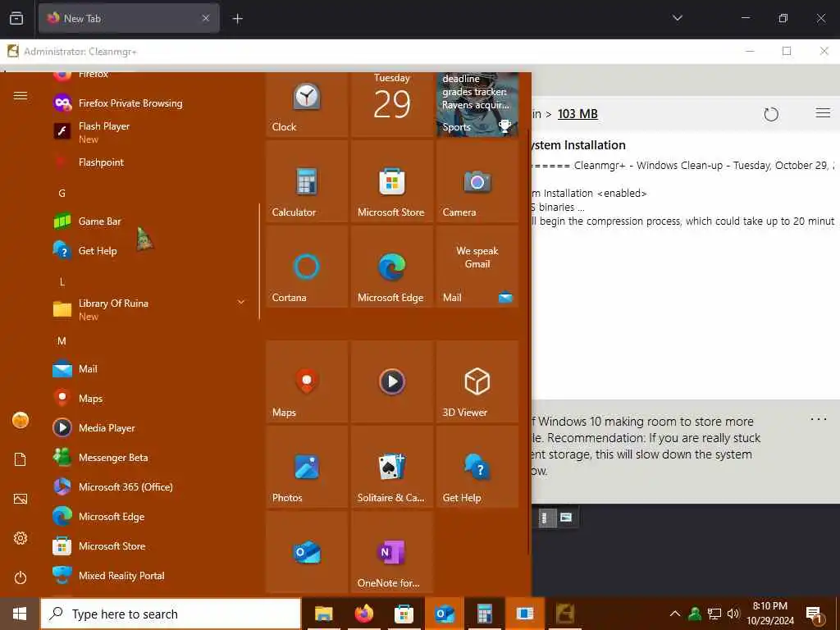Screen dimensions: 840x630
Task: Open the Solitaire & Casual Games tile
Action: tap(391, 467)
